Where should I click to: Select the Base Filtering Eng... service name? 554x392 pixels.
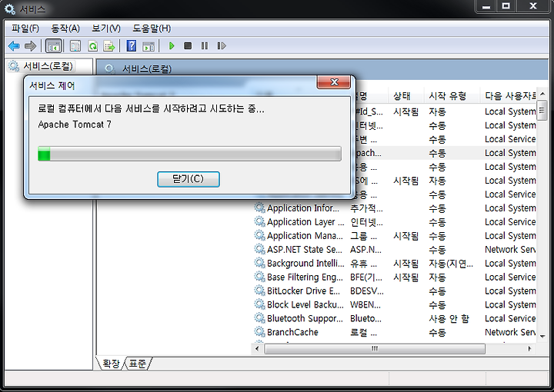pos(305,277)
